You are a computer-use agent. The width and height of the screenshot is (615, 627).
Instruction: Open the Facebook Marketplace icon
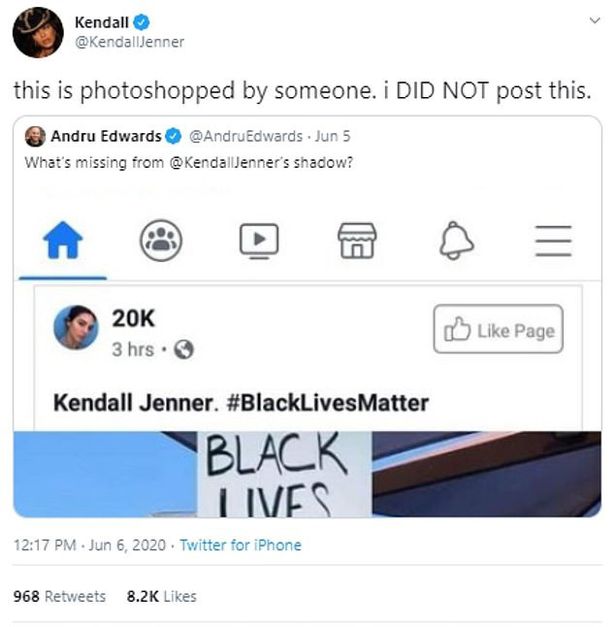[357, 239]
